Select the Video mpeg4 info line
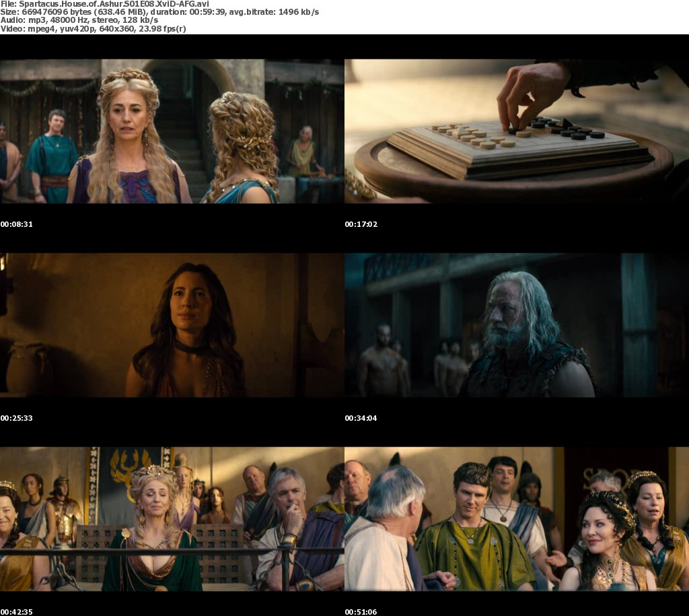689x616 pixels. [93, 28]
